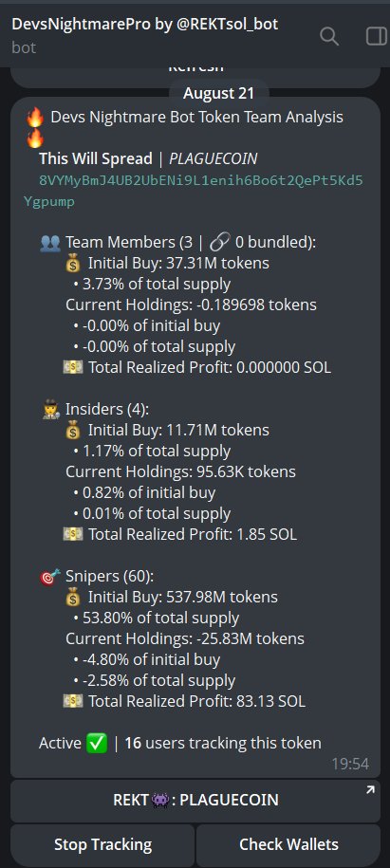Click the Snipers dart target emoji
This screenshot has width=390, height=868.
[50, 576]
